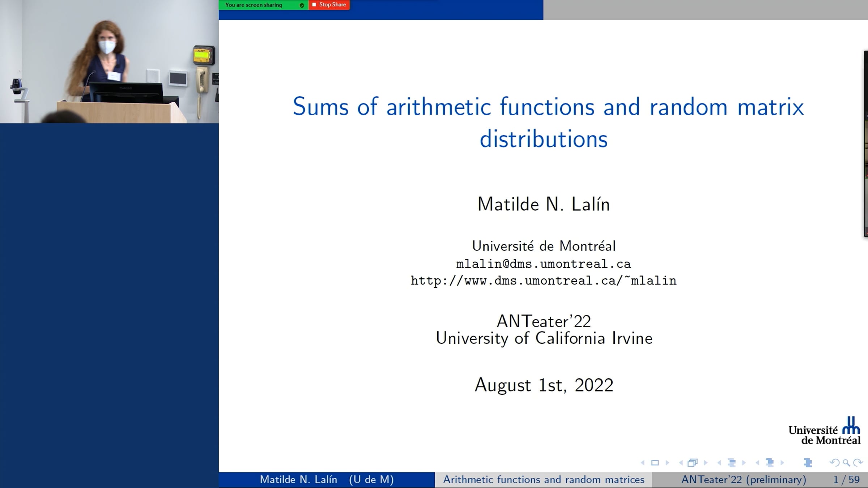
Task: Click the go-back curved arrow icon
Action: coord(834,463)
